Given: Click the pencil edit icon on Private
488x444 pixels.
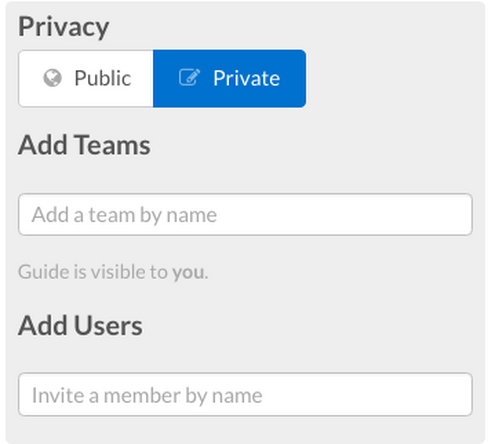Looking at the screenshot, I should click(x=189, y=77).
